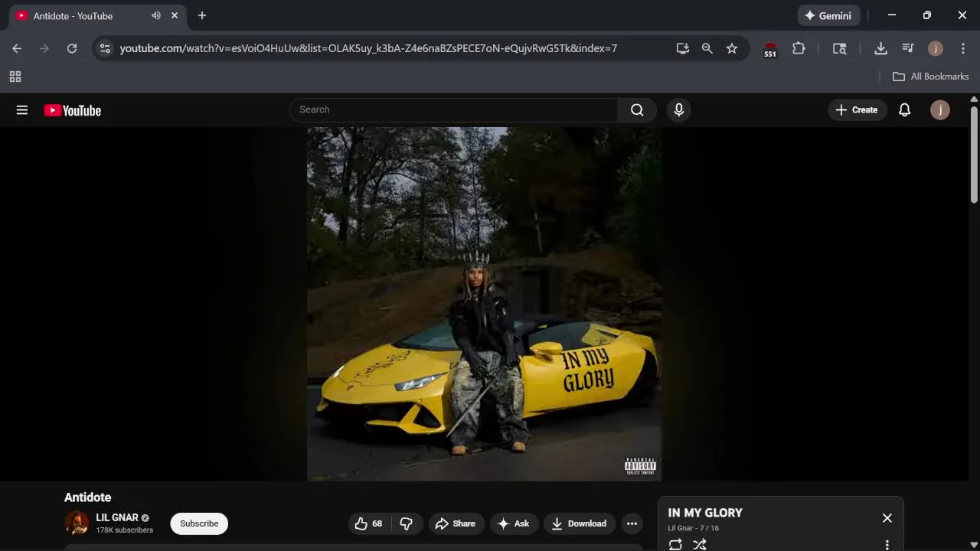Bookmark this page with star icon
The image size is (980, 551).
click(732, 48)
